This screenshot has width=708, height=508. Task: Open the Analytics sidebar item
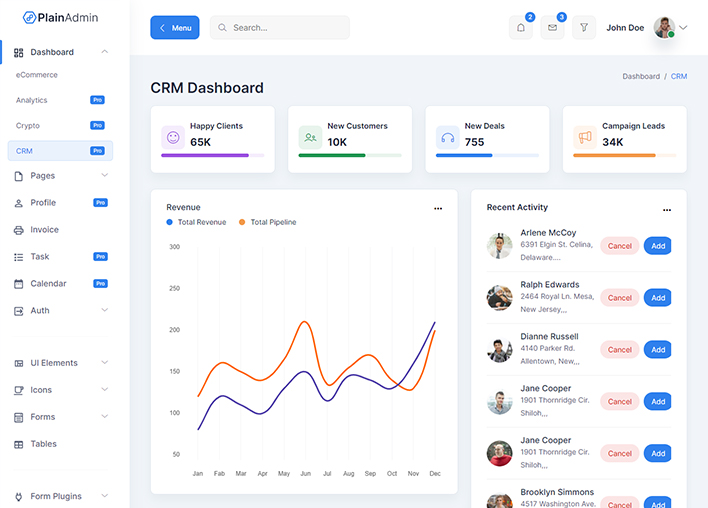(x=32, y=100)
